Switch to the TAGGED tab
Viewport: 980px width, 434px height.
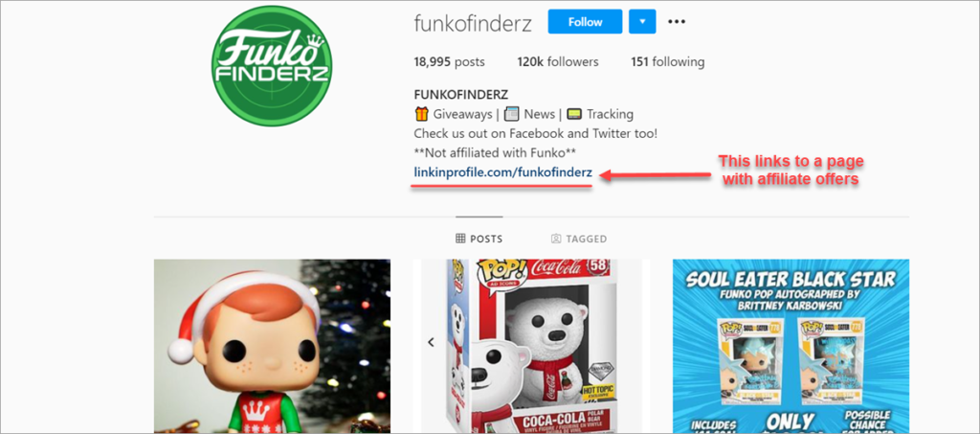(579, 239)
